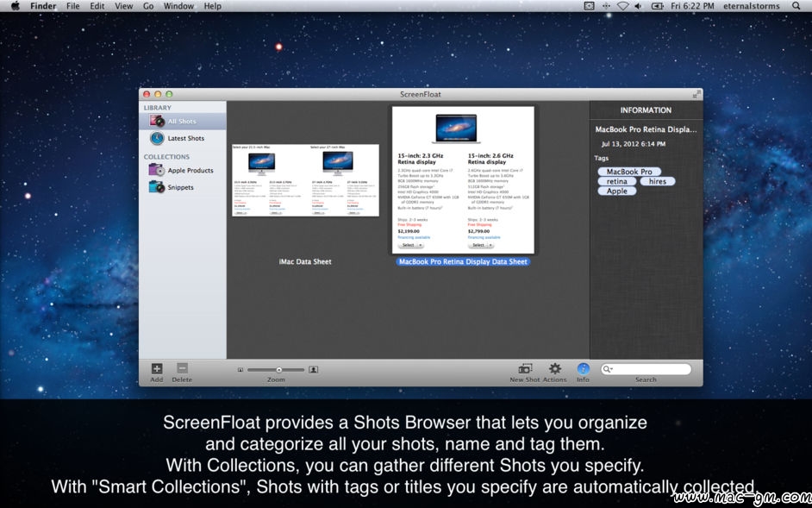Click the fullscreen arrows icon in ScreenFloat
The height and width of the screenshot is (508, 812).
pos(696,94)
